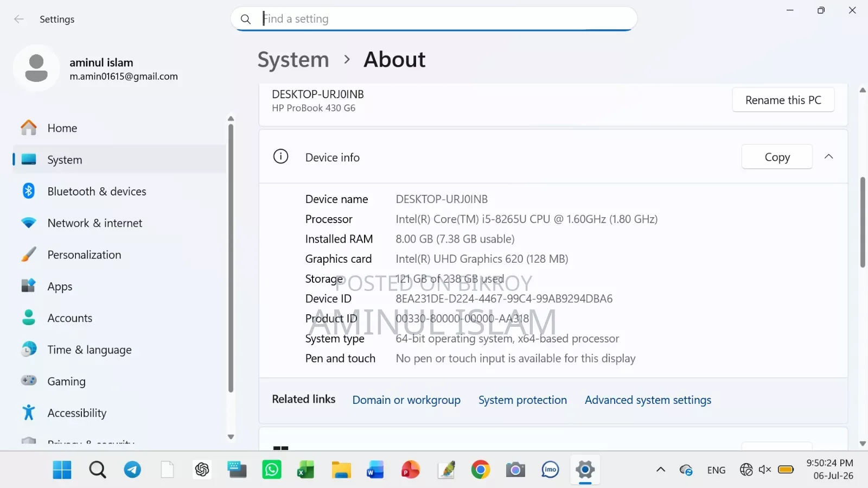This screenshot has width=868, height=488.
Task: Launch Word from the taskbar
Action: point(375,470)
